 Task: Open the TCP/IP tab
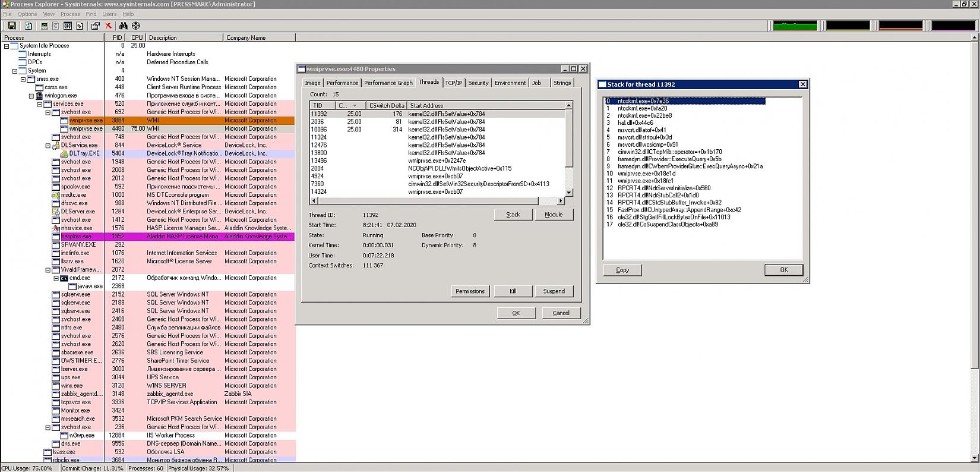(454, 83)
